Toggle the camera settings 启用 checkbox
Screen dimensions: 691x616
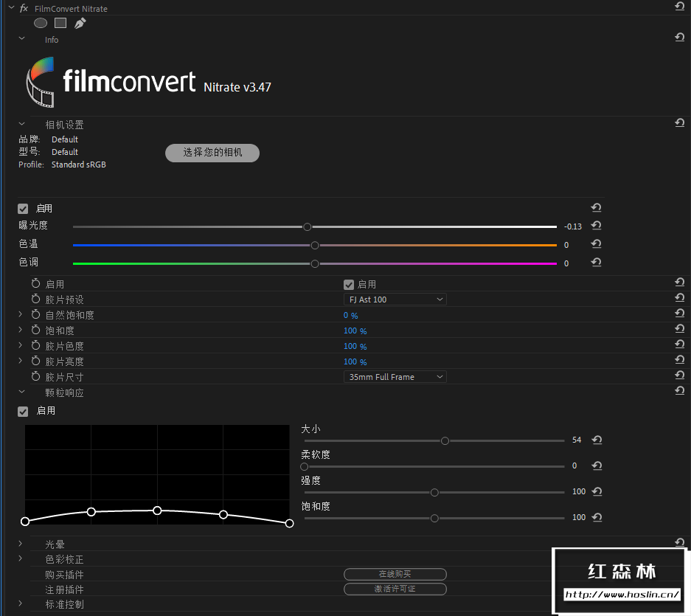coord(23,209)
